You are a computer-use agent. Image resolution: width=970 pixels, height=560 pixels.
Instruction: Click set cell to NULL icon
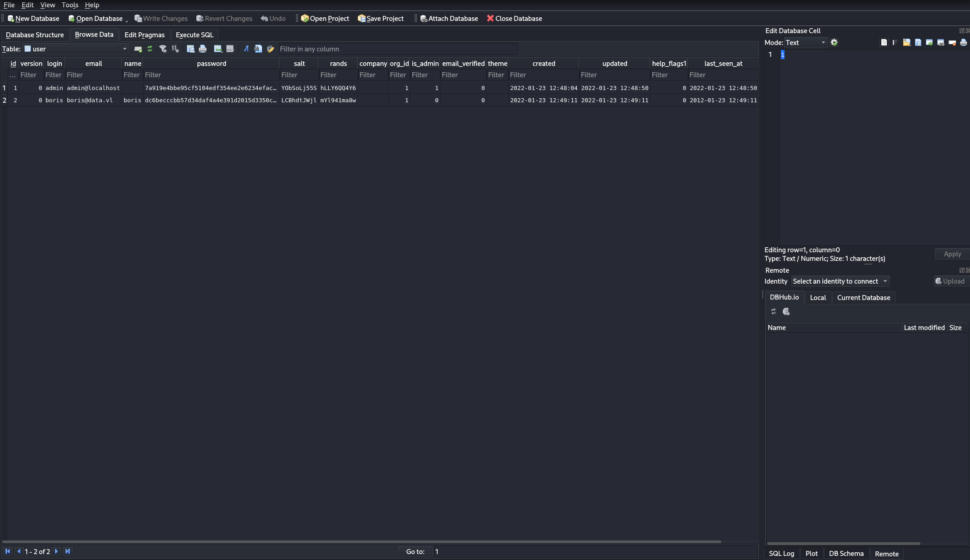click(952, 43)
